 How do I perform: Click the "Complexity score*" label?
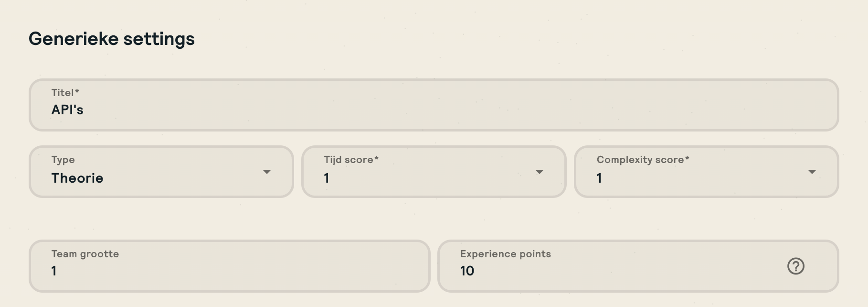point(643,160)
